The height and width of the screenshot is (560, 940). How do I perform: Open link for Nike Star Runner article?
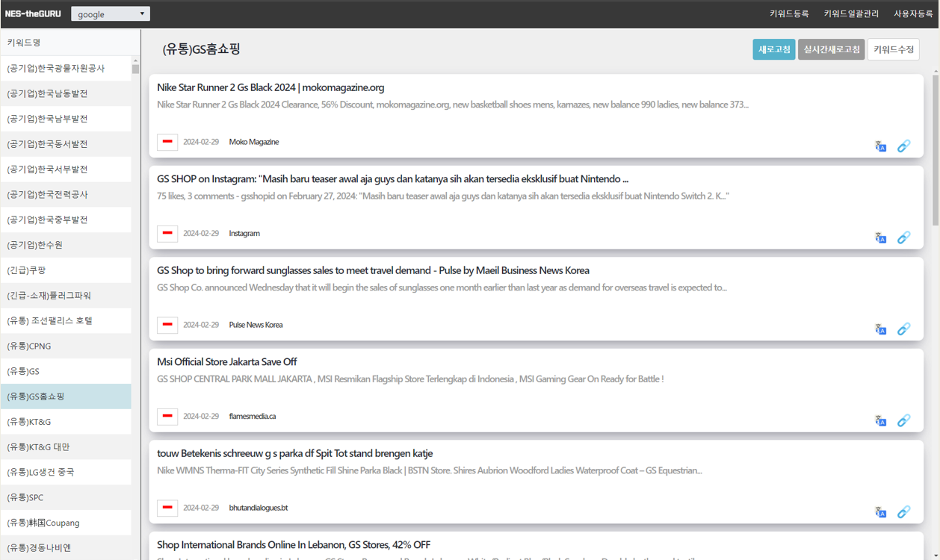(x=903, y=146)
